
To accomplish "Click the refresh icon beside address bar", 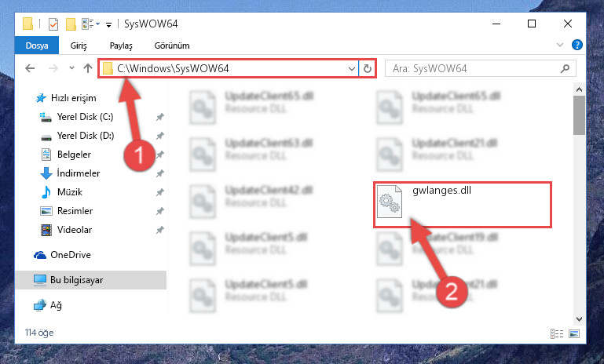I will (367, 68).
